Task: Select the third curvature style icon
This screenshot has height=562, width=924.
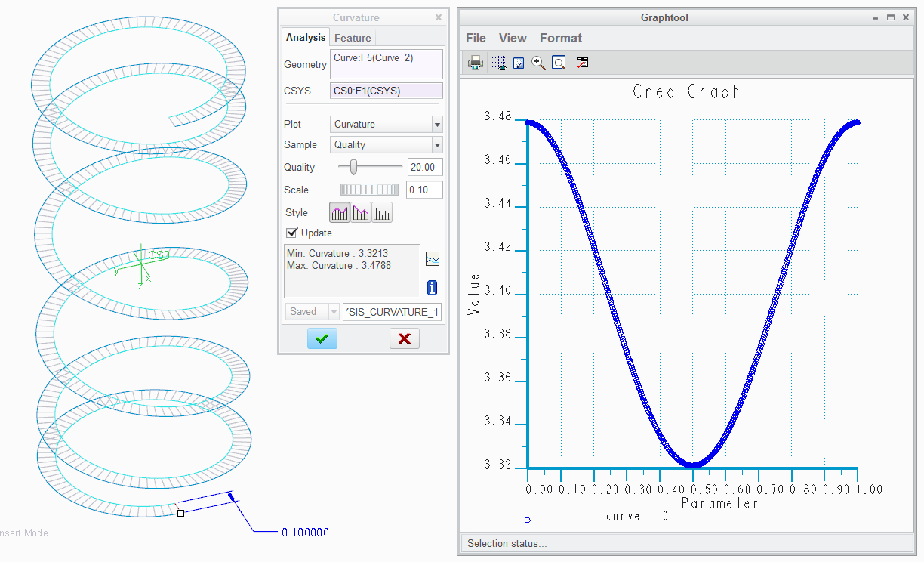Action: pyautogui.click(x=382, y=213)
